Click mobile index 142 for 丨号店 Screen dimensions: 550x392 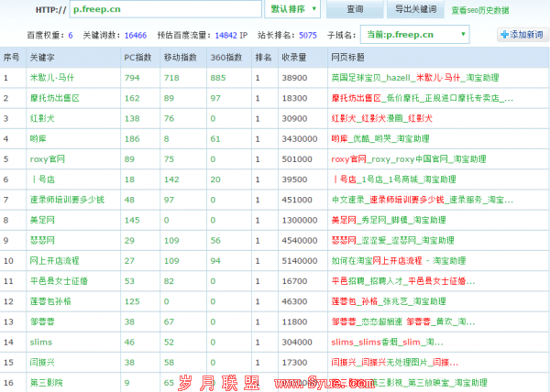(171, 180)
